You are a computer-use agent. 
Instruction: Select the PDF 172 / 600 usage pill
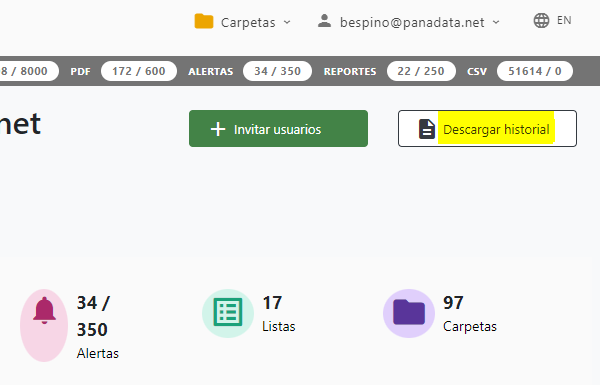pos(139,71)
